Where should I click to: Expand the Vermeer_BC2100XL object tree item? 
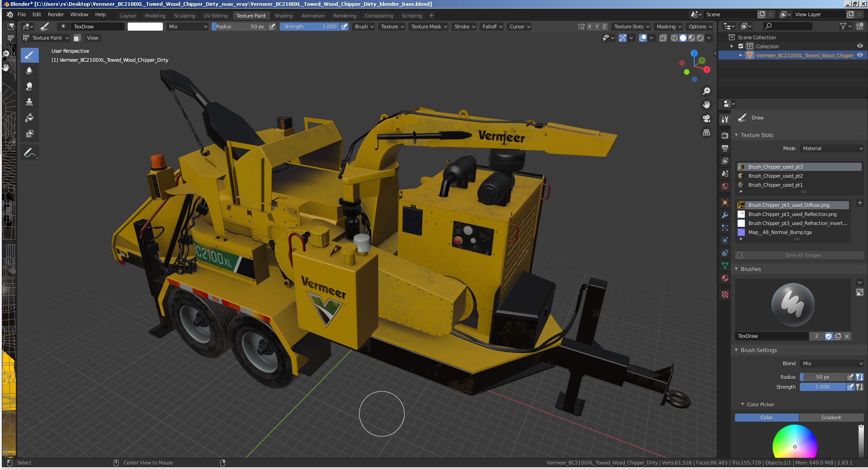point(740,55)
